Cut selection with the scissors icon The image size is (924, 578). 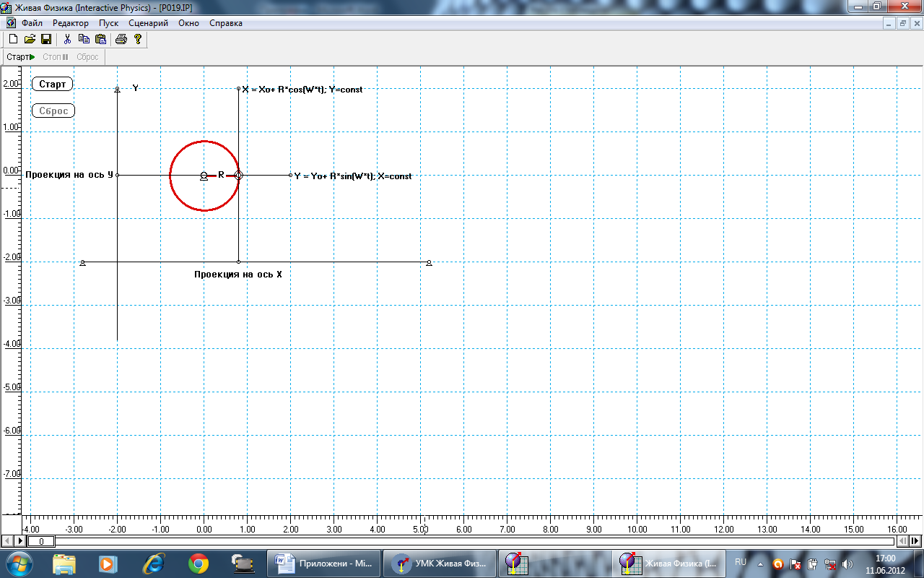(67, 39)
